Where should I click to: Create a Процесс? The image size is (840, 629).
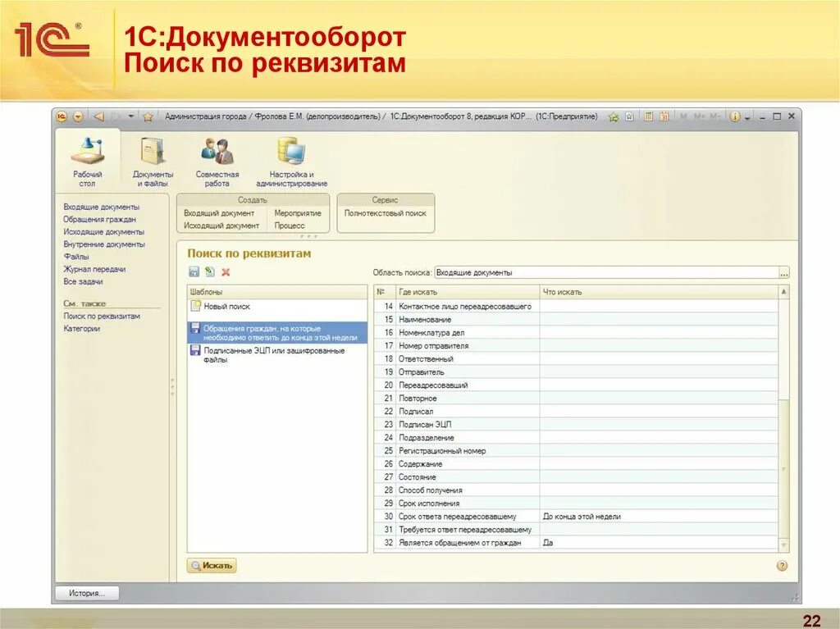[x=290, y=226]
